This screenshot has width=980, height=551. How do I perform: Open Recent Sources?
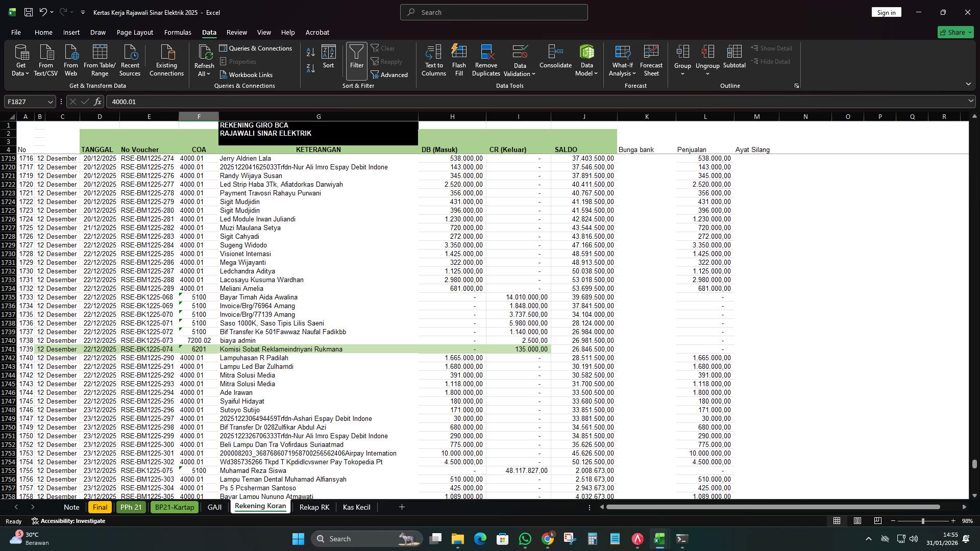click(x=129, y=60)
